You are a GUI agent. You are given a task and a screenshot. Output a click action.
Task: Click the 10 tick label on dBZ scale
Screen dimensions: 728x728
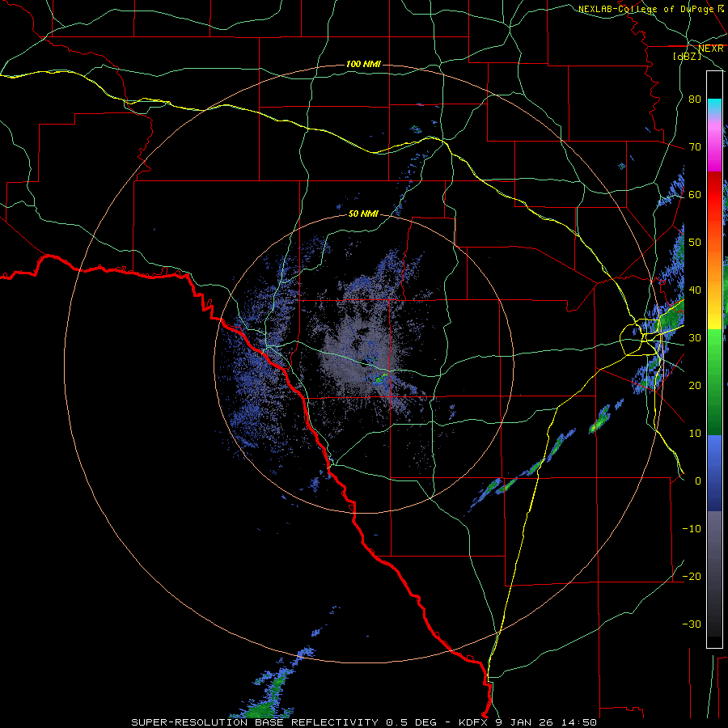click(695, 434)
